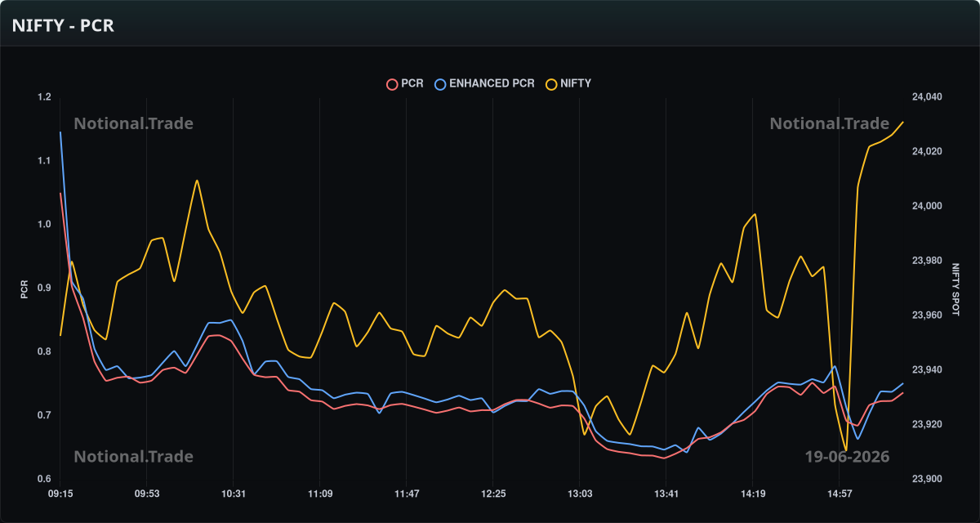The width and height of the screenshot is (980, 523).
Task: Click the 0.9 PCR axis value
Action: [44, 288]
